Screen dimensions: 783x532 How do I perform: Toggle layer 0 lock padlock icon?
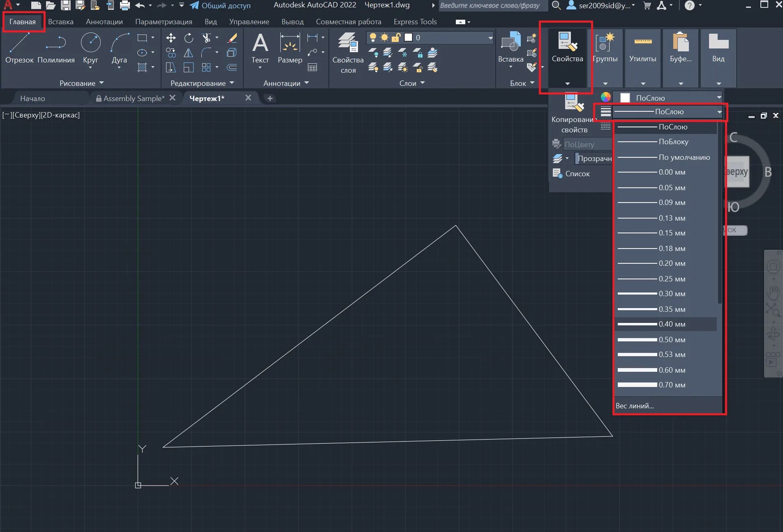tap(396, 38)
